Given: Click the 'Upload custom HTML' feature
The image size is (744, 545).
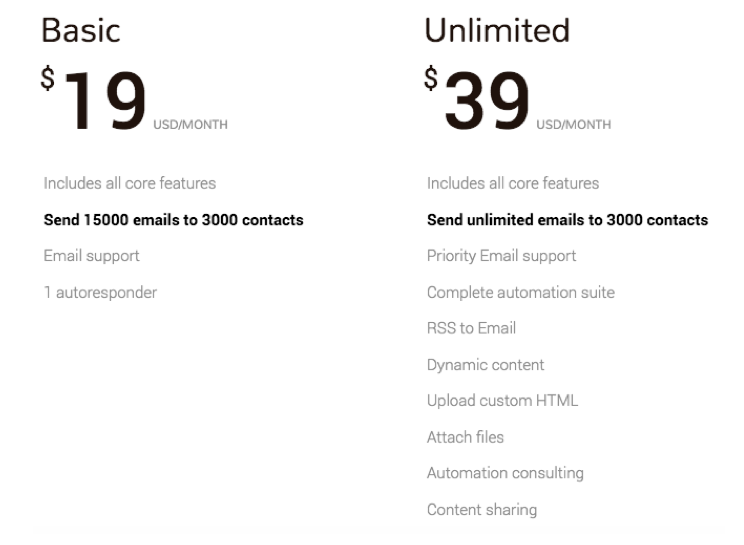Looking at the screenshot, I should pyautogui.click(x=502, y=401).
